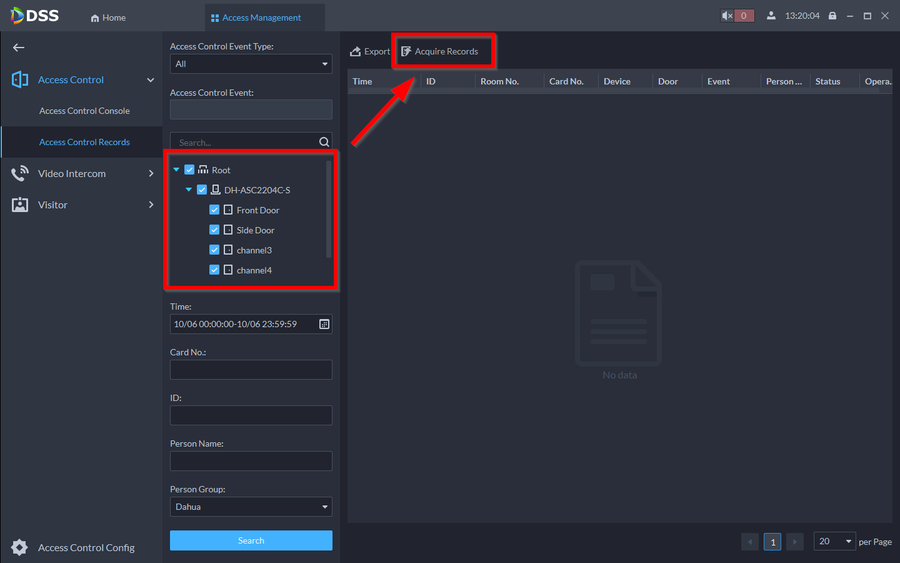Open Access Control Config gear
Viewport: 900px width, 563px height.
[19, 547]
